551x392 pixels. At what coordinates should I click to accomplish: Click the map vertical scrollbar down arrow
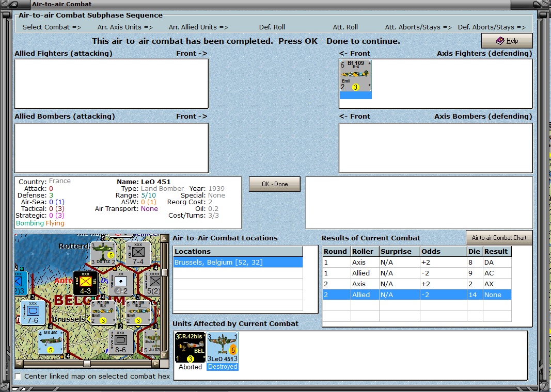coord(164,355)
